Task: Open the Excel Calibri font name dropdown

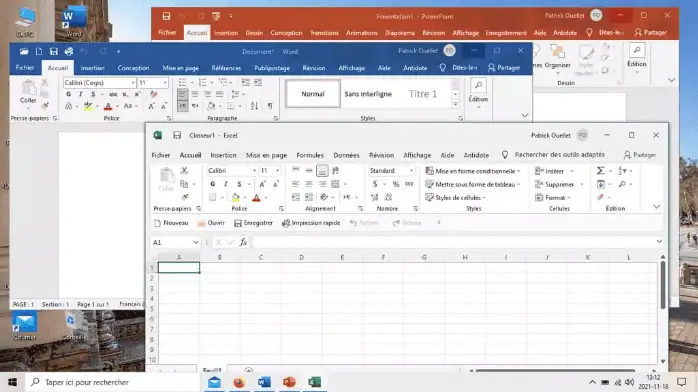Action: tap(254, 171)
